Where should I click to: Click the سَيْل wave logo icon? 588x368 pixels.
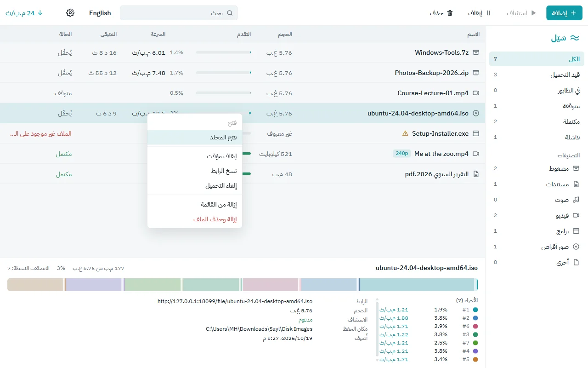tap(574, 38)
